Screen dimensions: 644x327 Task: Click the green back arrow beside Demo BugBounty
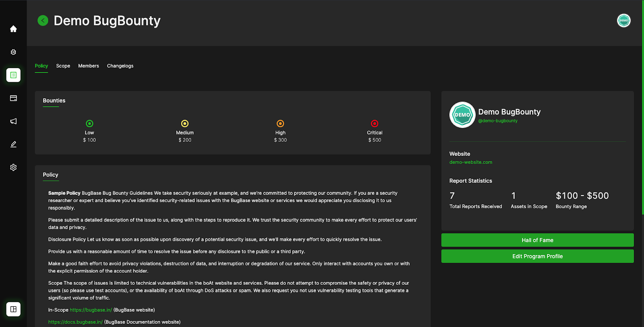[43, 20]
